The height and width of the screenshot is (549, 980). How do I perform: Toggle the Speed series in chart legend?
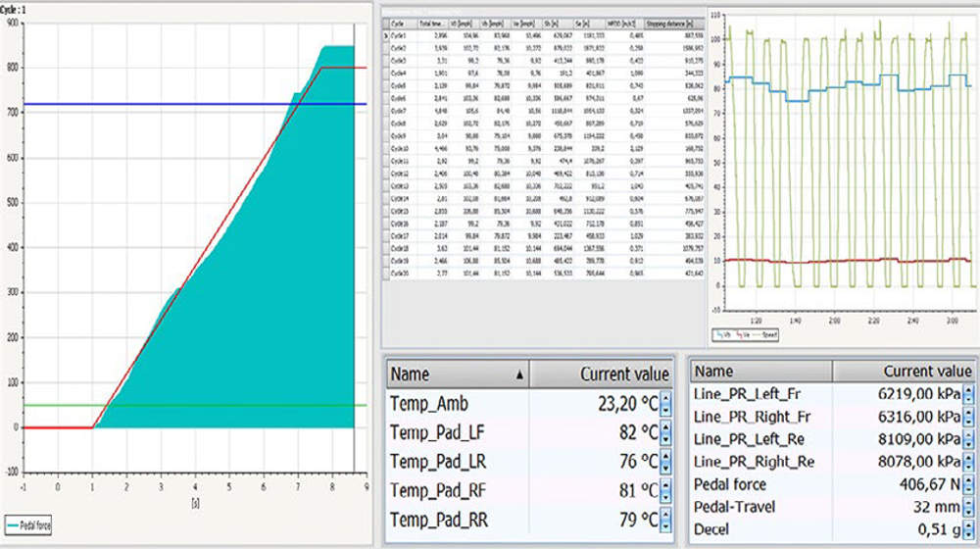point(767,335)
